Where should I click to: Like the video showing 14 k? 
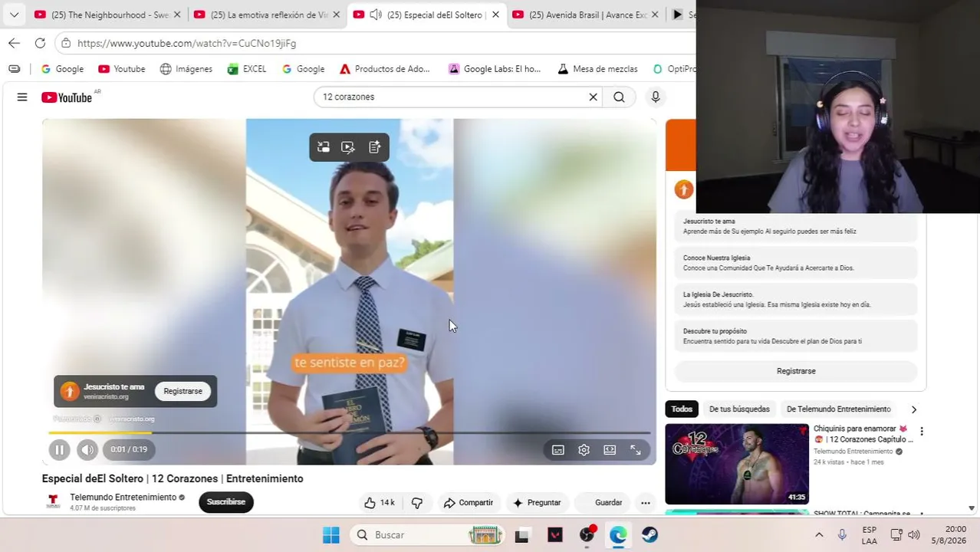380,503
